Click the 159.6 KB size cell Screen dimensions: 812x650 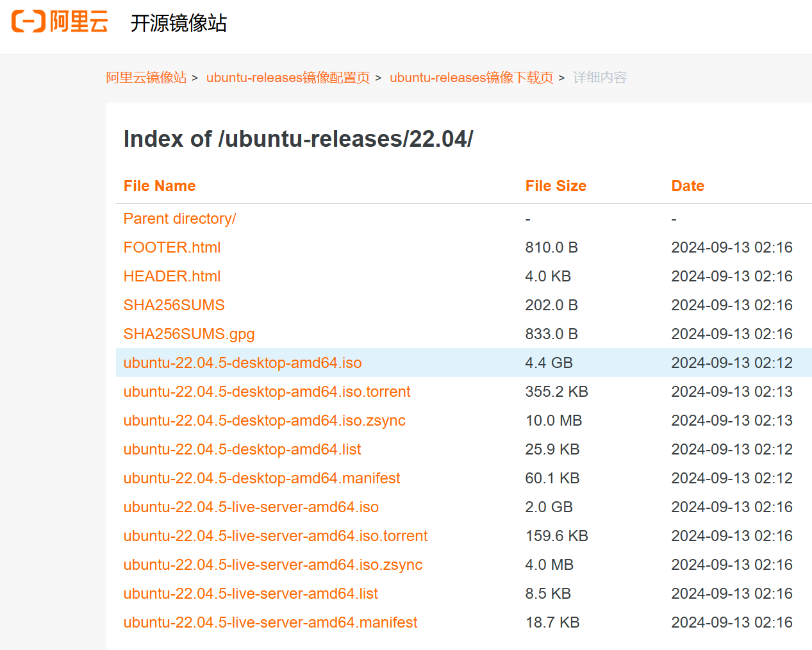coord(556,536)
